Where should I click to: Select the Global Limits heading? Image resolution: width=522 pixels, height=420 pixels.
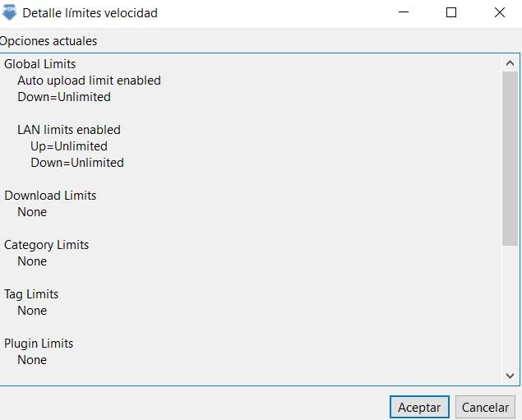pos(40,64)
